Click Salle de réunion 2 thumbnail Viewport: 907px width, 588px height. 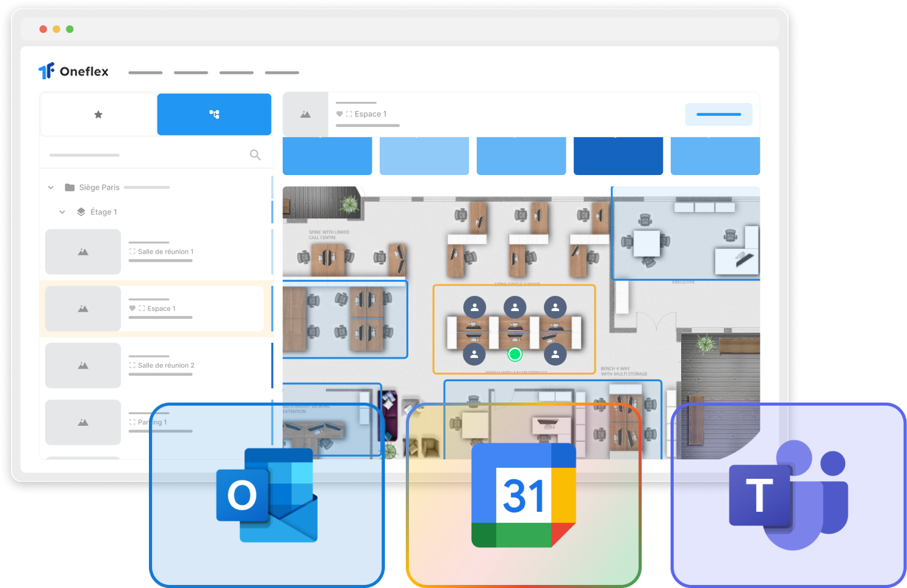tap(83, 365)
